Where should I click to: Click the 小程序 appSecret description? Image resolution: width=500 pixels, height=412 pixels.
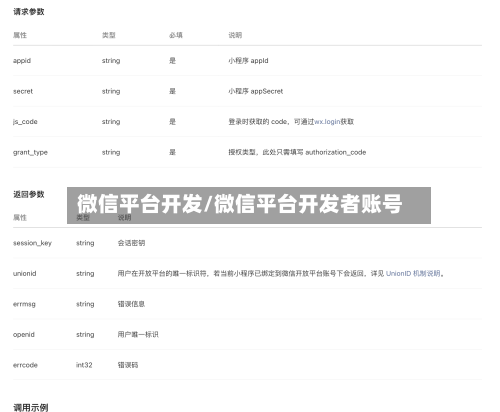[256, 91]
